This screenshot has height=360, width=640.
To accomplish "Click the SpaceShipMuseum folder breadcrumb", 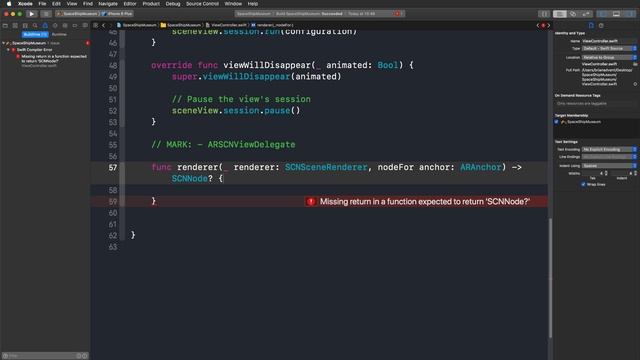I will (x=181, y=25).
